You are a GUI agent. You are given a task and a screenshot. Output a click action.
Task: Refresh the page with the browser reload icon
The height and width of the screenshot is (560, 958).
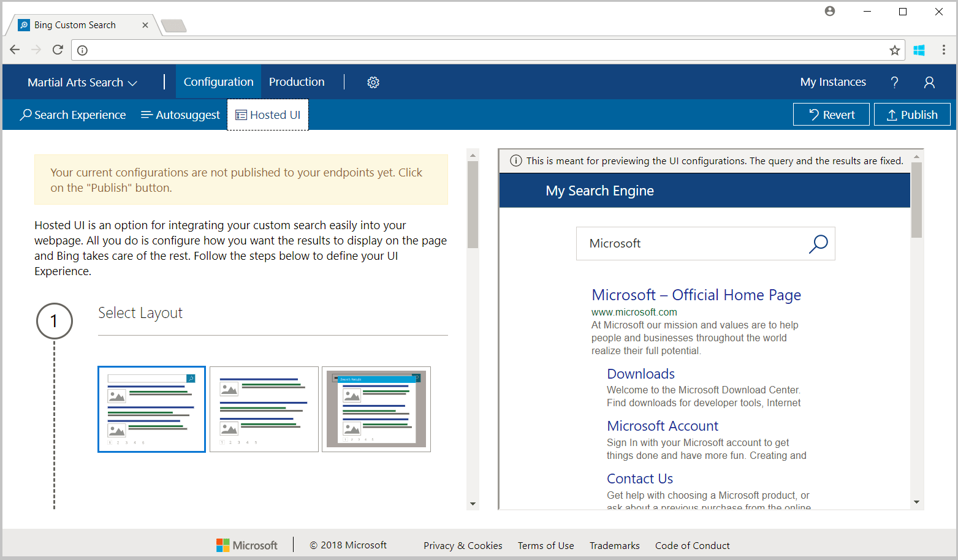click(x=58, y=50)
